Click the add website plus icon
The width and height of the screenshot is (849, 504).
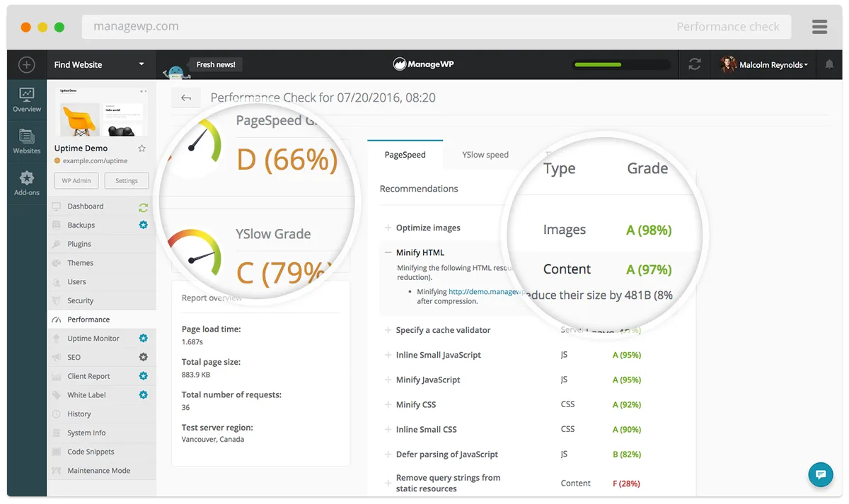click(x=27, y=64)
